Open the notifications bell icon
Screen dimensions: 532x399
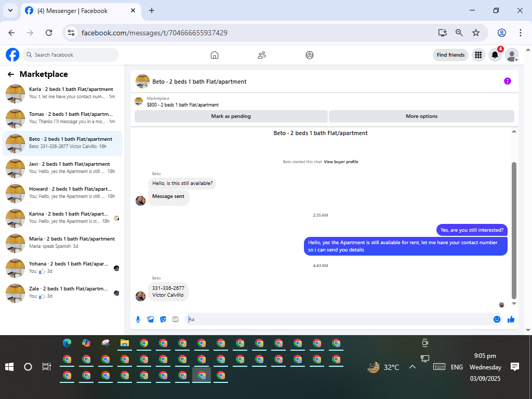tap(495, 55)
